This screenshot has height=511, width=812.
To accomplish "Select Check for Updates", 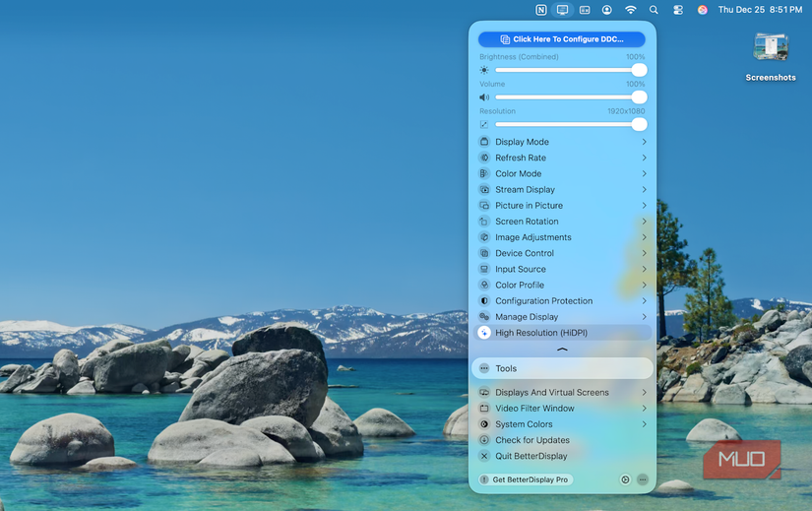I will [562, 440].
